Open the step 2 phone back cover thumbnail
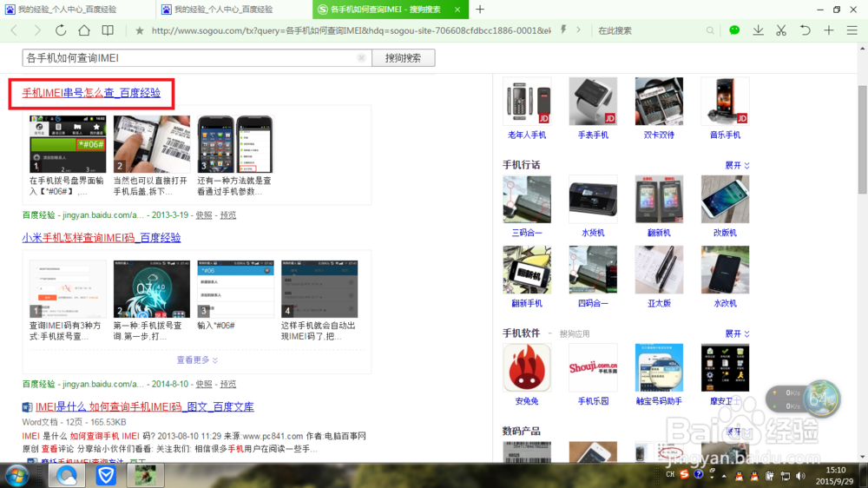Viewport: 868px width, 488px height. 152,144
